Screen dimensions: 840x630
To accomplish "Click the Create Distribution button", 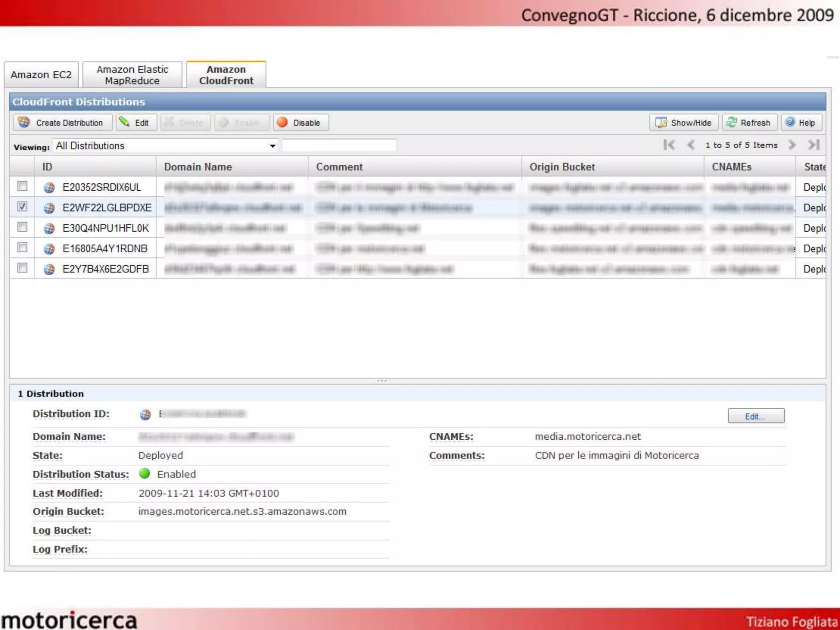I will (62, 123).
